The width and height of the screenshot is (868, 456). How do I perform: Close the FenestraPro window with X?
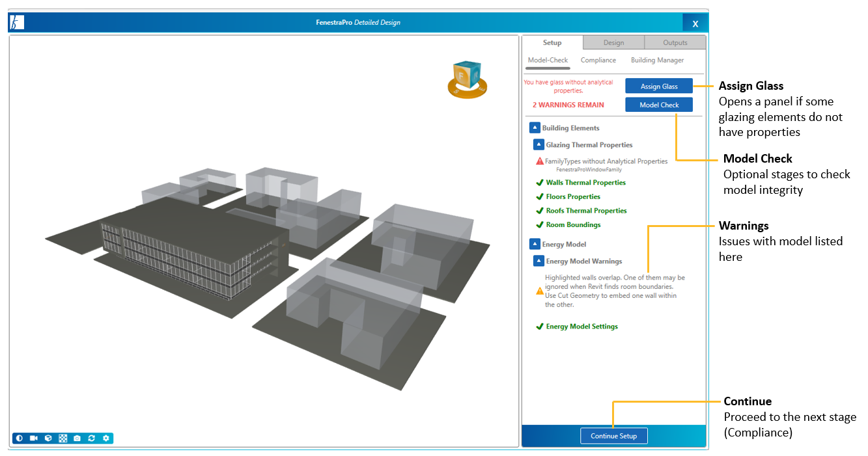click(x=695, y=23)
